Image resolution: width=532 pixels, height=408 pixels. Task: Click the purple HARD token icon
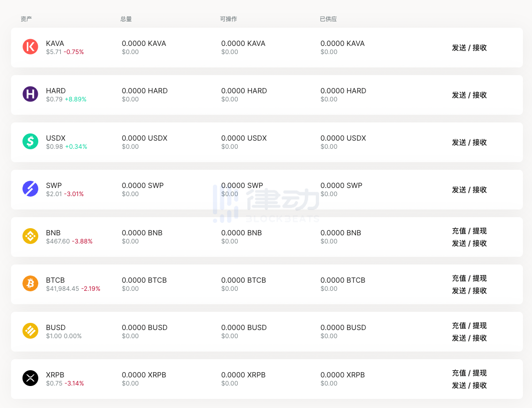point(30,94)
